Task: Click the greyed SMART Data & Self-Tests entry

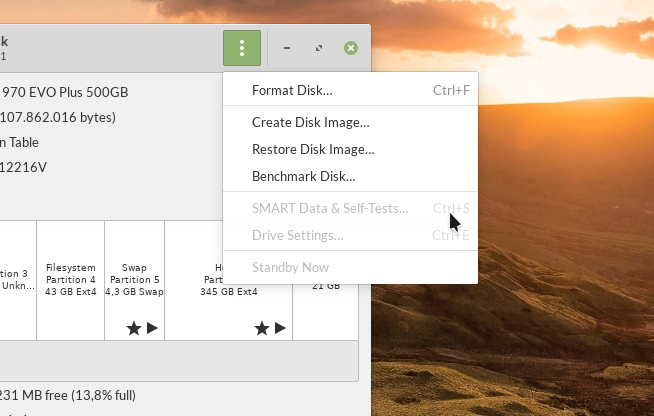Action: click(x=350, y=208)
